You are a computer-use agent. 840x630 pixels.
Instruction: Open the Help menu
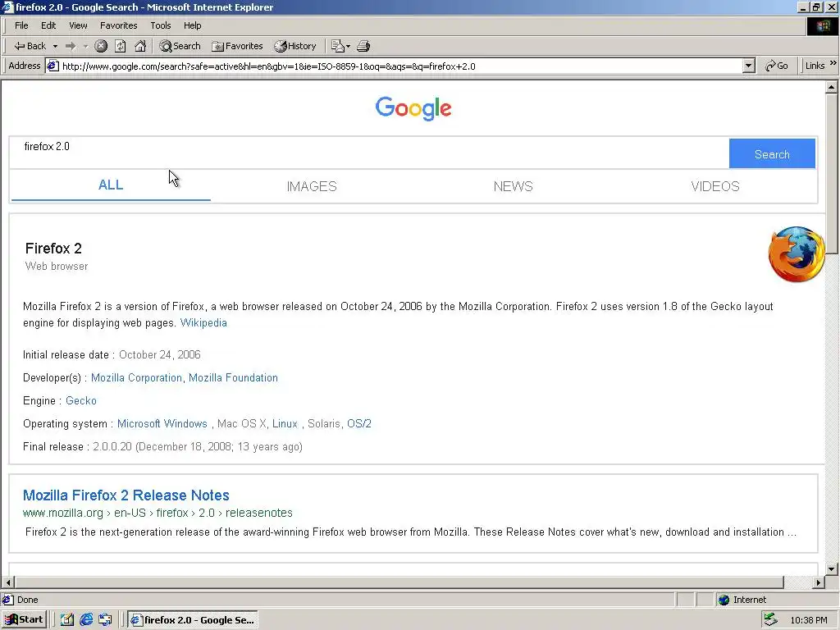[x=192, y=25]
